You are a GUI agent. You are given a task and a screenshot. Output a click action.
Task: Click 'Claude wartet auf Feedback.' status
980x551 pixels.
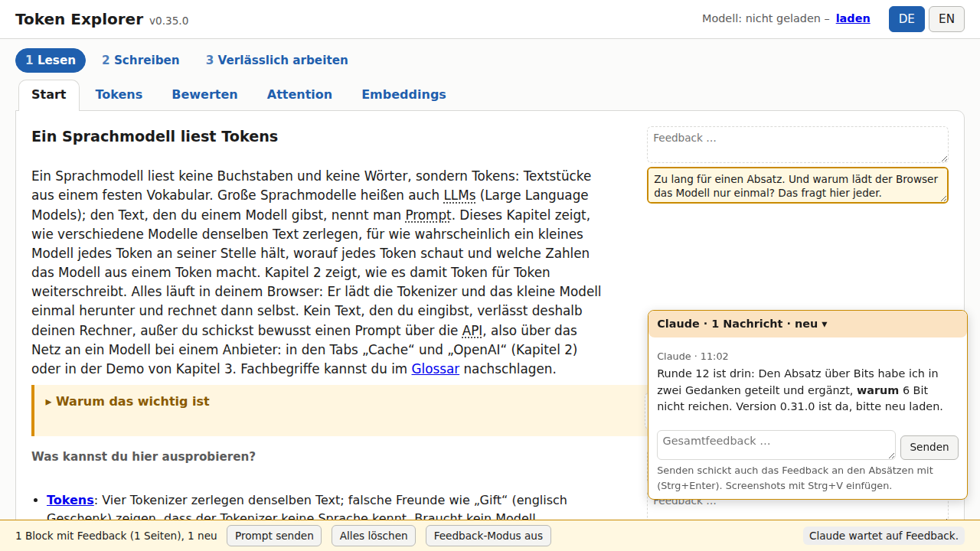coord(884,536)
